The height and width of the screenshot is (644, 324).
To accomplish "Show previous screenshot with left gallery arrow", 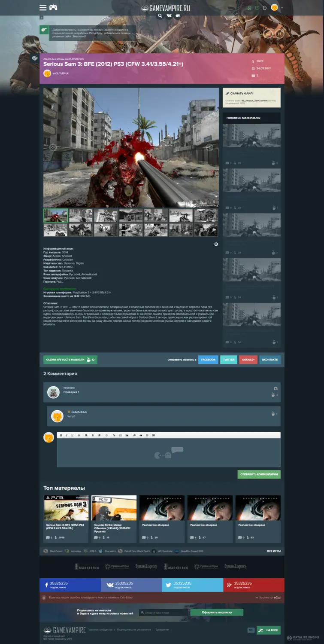I will (x=53, y=147).
